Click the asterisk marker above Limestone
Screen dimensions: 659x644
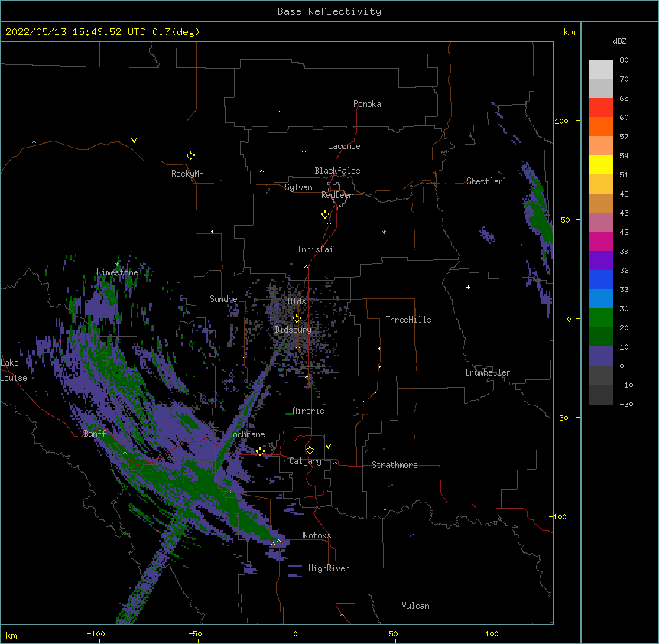coord(117,265)
